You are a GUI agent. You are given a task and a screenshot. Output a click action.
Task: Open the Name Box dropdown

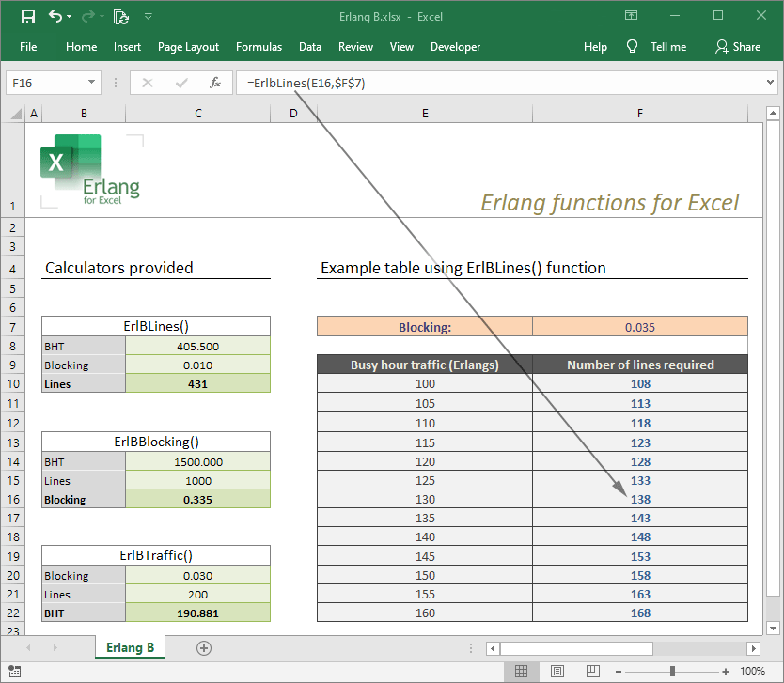coord(91,83)
